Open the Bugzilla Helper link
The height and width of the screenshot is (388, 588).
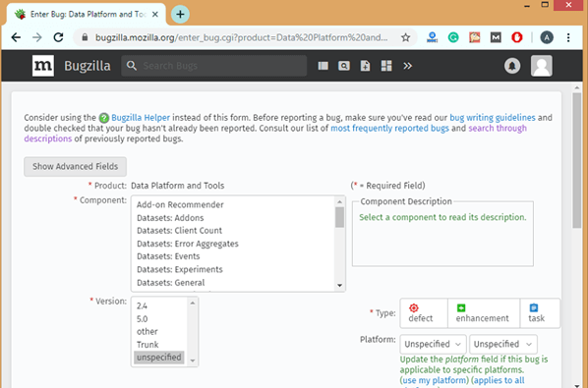(141, 118)
